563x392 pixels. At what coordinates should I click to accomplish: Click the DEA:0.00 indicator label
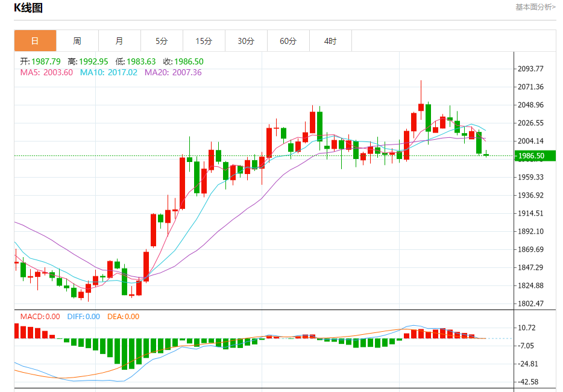coord(123,317)
